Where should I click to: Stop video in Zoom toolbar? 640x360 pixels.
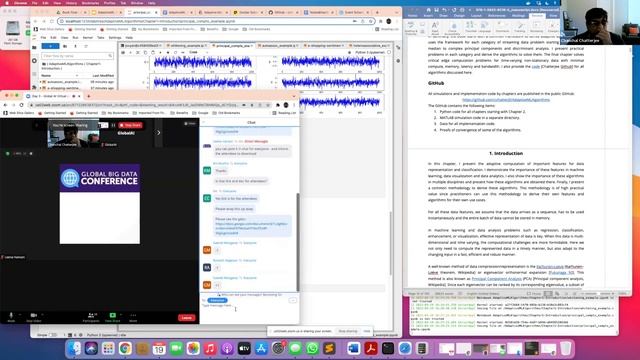[33, 317]
